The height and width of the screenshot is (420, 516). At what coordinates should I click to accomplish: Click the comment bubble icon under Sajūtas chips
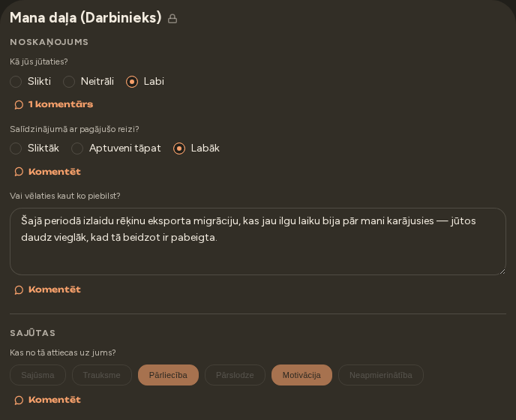click(x=19, y=400)
